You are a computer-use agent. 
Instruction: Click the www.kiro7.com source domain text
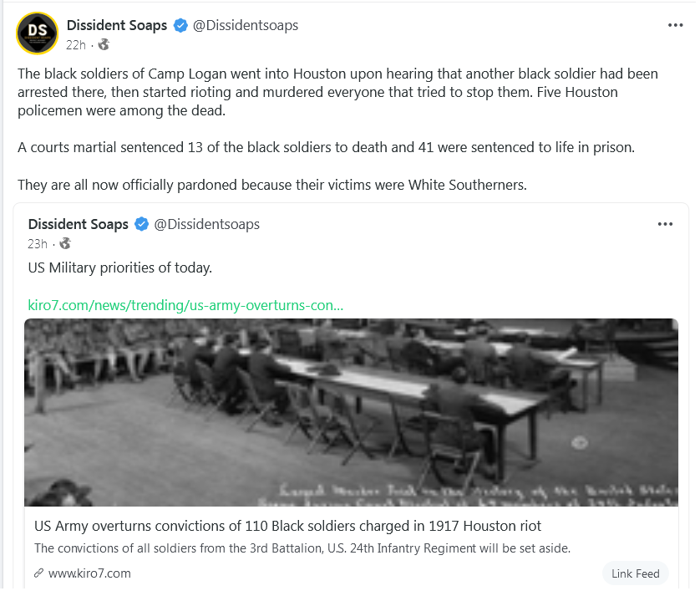[x=89, y=573]
